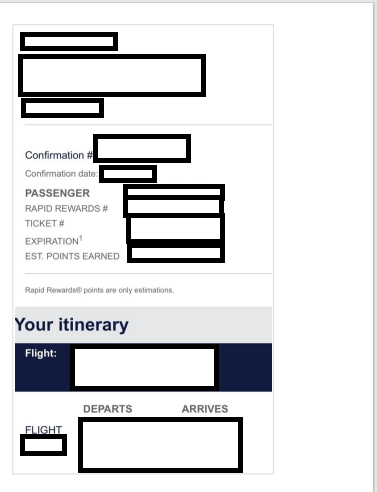Click the PASSENGER heading

pyautogui.click(x=57, y=193)
